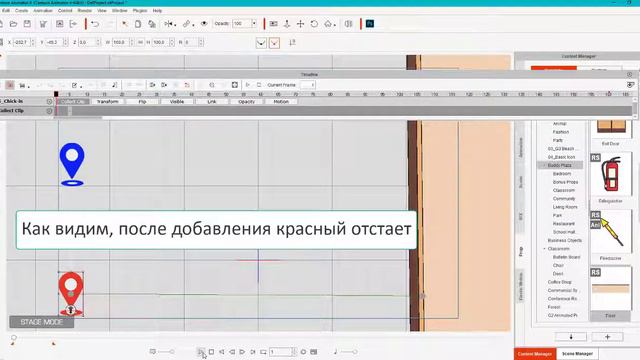The width and height of the screenshot is (640, 360).
Task: Click the Y position input field
Action: click(54, 42)
